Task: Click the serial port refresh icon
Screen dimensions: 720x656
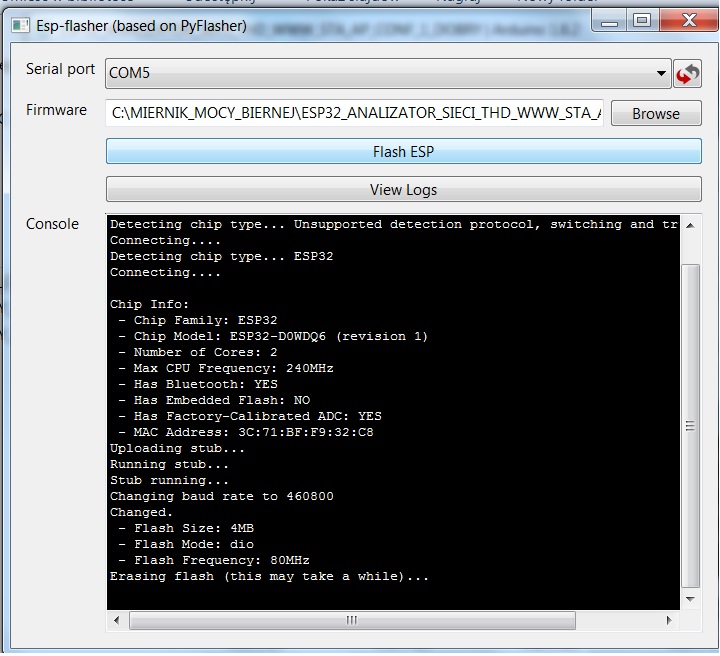Action: [x=687, y=73]
